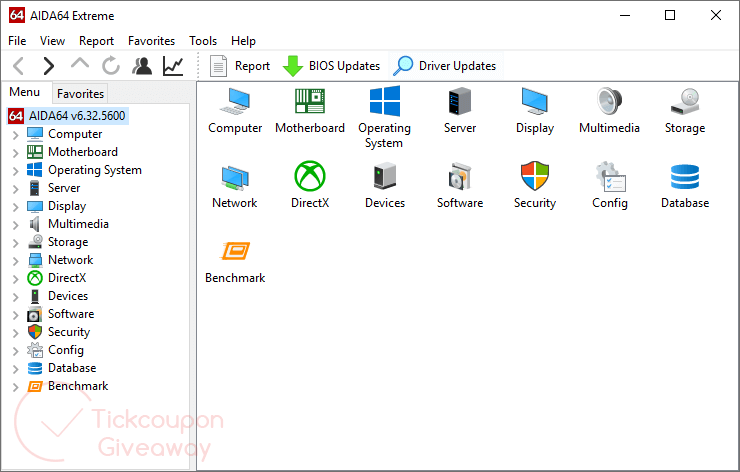Click the Driver Updates toolbar button

coord(445,66)
